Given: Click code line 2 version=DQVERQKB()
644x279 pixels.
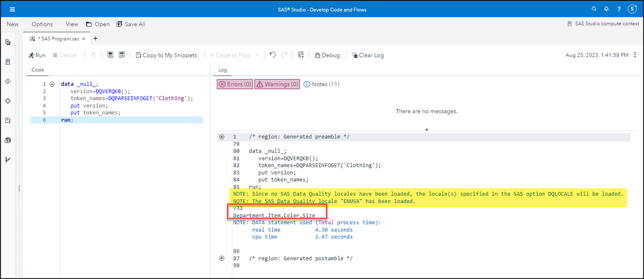Looking at the screenshot, I should (100, 91).
